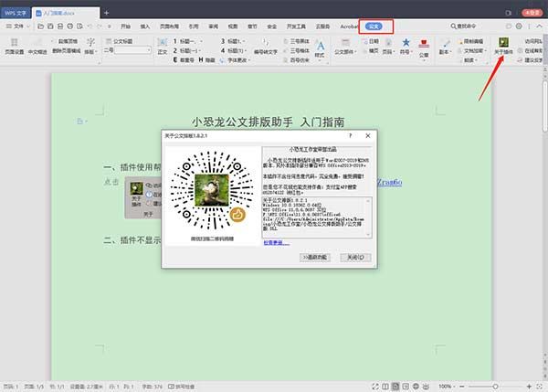The width and height of the screenshot is (548, 392).
Task: Click the 字数 word count in status bar
Action: click(x=152, y=387)
